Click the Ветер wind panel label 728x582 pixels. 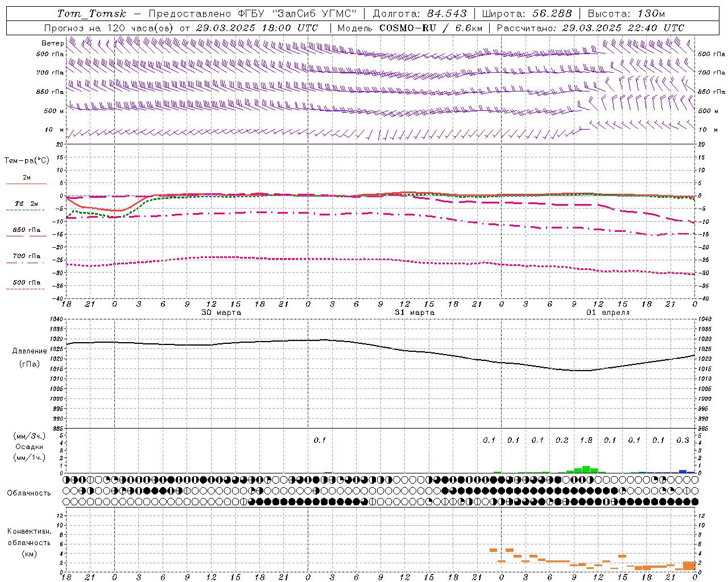coord(53,43)
